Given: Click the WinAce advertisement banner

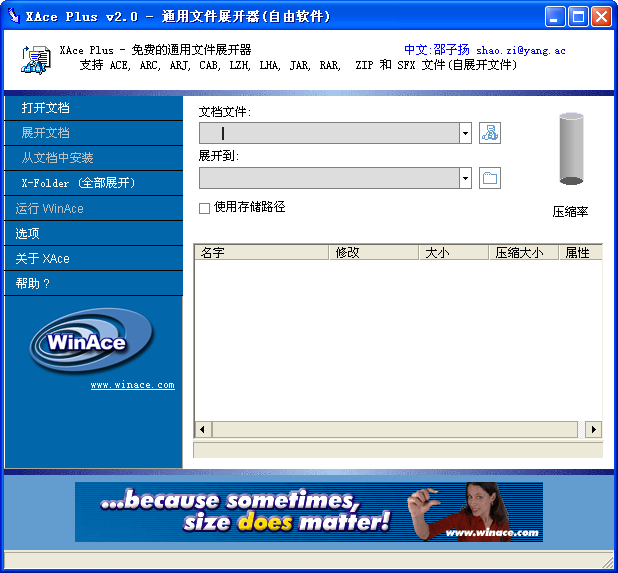Looking at the screenshot, I should pyautogui.click(x=309, y=512).
